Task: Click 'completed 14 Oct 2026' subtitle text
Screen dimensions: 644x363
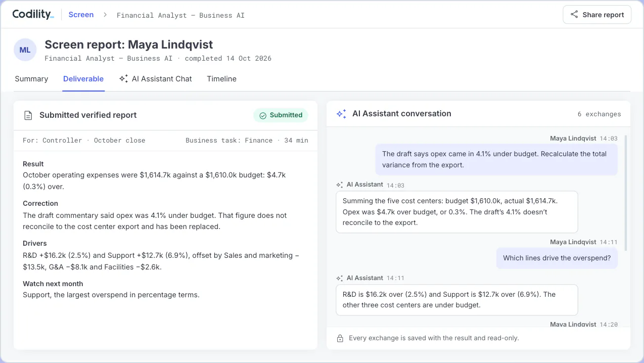Action: coord(228,58)
